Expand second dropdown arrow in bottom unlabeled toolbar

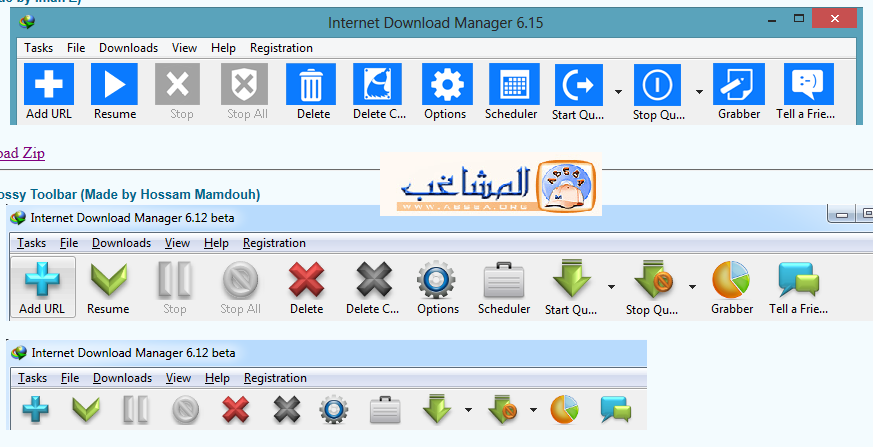(533, 410)
